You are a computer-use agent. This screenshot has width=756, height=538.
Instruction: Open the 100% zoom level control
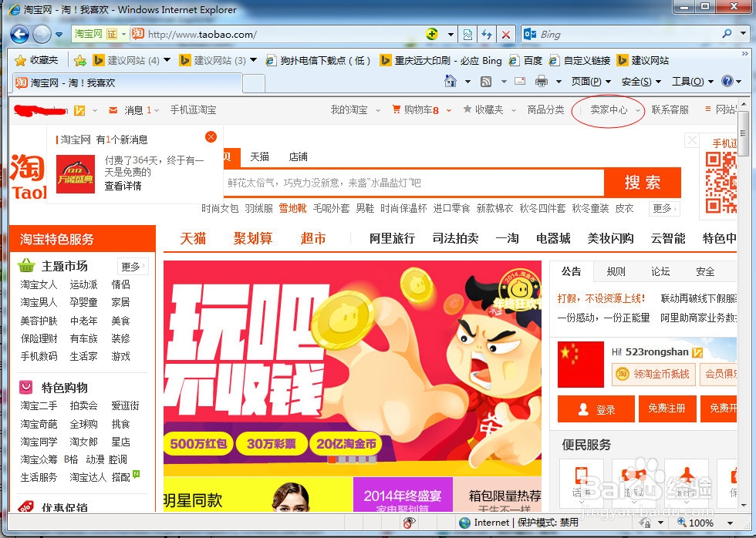tap(705, 523)
